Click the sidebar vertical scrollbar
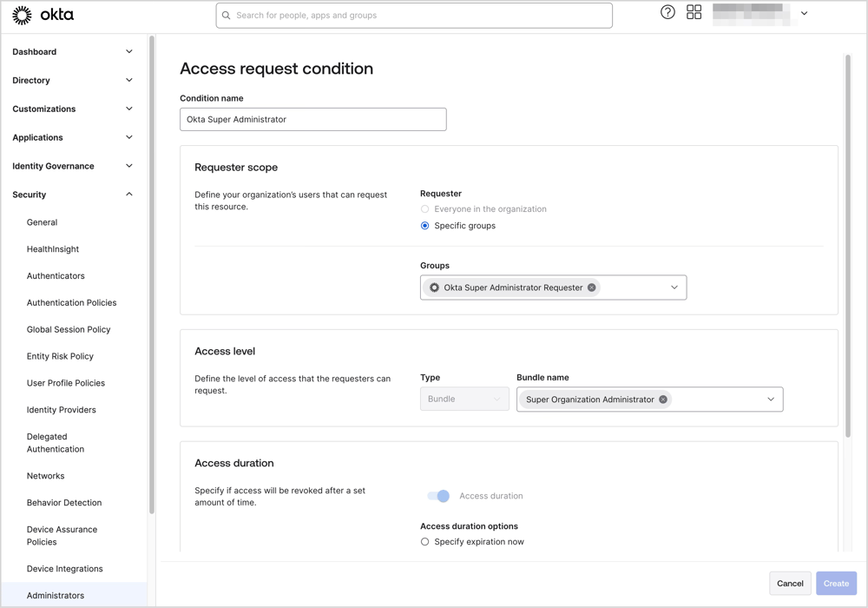The height and width of the screenshot is (608, 868). click(151, 275)
